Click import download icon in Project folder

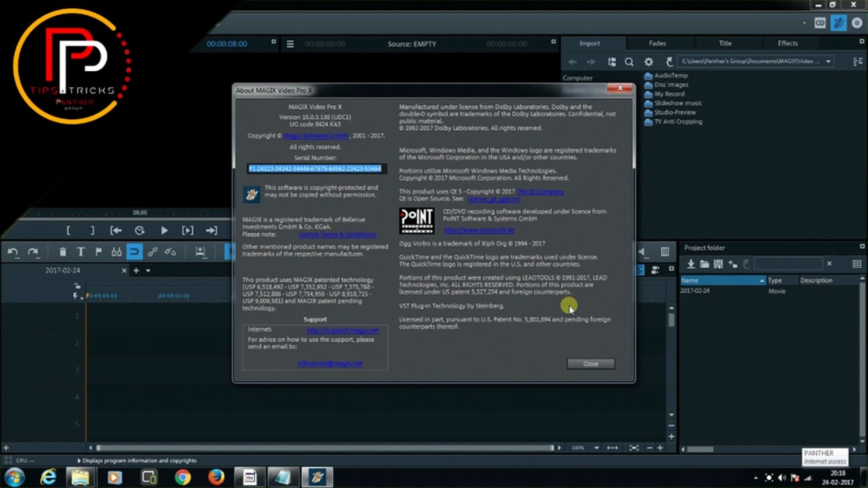tap(690, 264)
